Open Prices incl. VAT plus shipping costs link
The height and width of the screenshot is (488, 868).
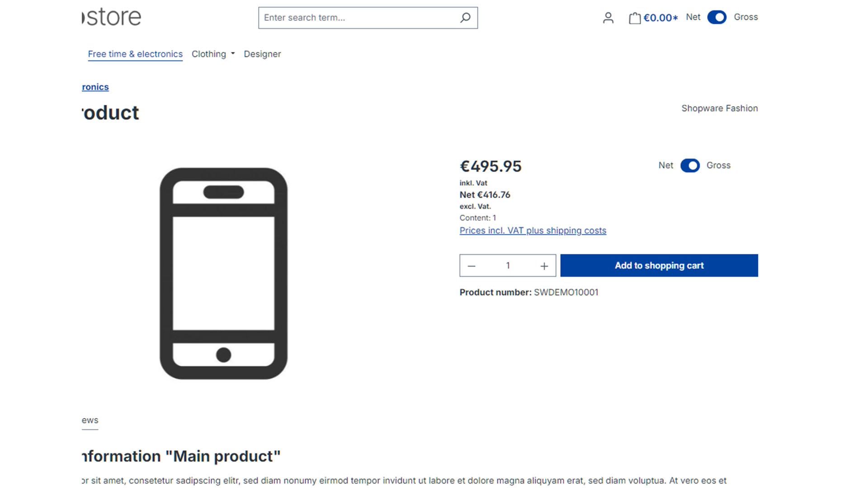[x=533, y=230]
